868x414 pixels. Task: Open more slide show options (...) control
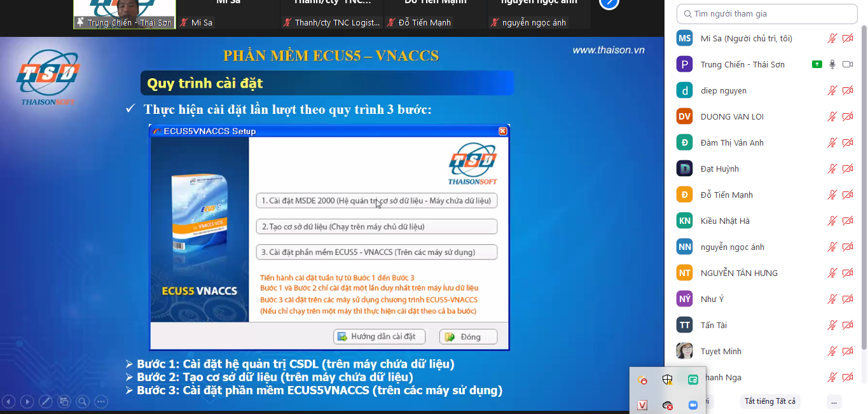(101, 401)
